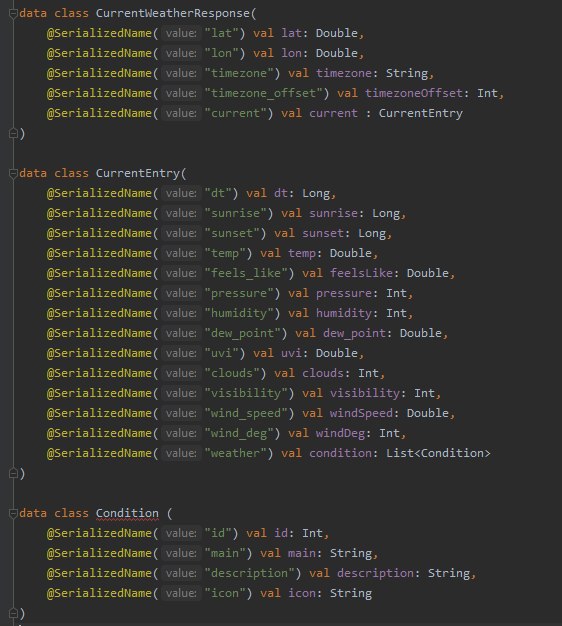The height and width of the screenshot is (626, 562).
Task: Click the "description" string literal
Action: pos(249,573)
